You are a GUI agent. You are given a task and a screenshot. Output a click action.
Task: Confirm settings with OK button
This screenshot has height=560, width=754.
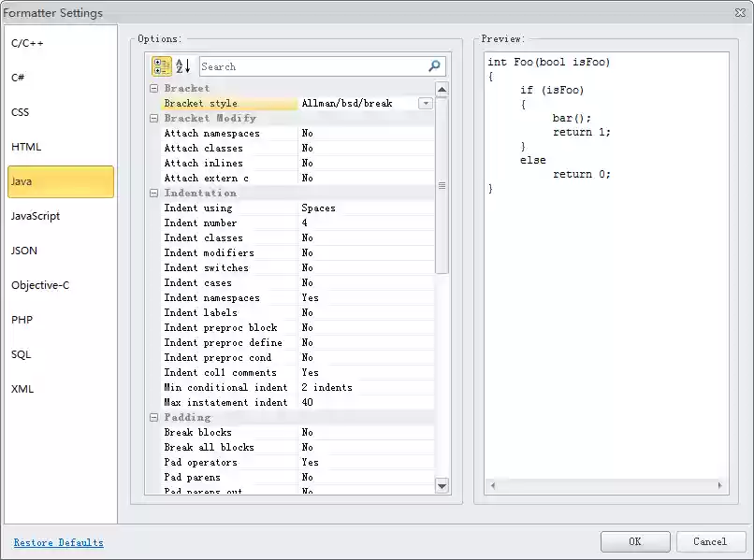[635, 541]
